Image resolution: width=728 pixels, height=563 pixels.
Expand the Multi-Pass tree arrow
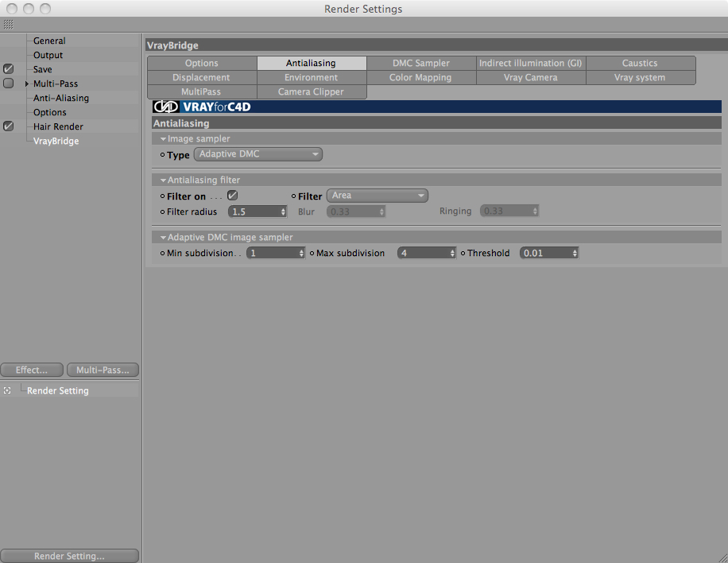click(x=27, y=83)
